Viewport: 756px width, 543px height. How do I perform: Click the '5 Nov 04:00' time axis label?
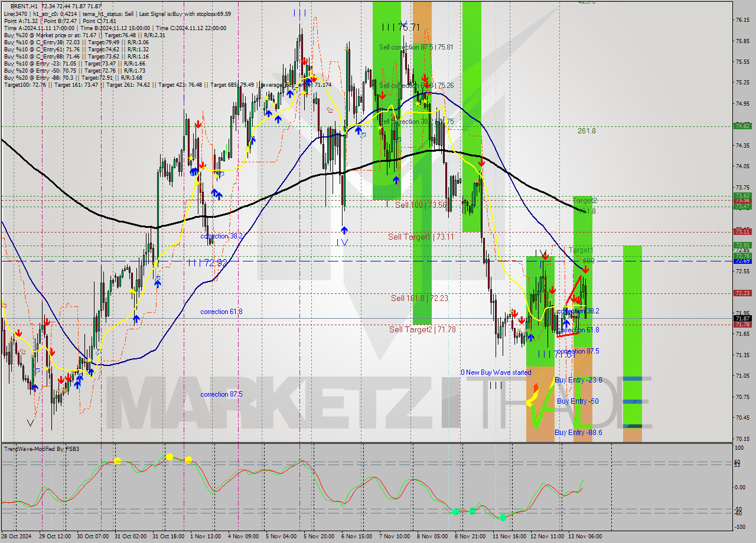coord(281,537)
